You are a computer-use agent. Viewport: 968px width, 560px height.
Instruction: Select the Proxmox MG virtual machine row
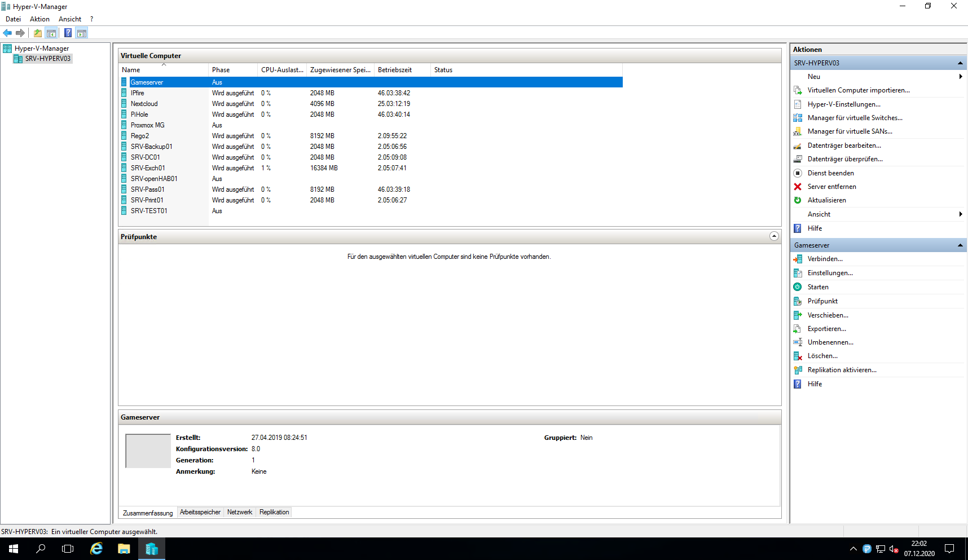[371, 125]
